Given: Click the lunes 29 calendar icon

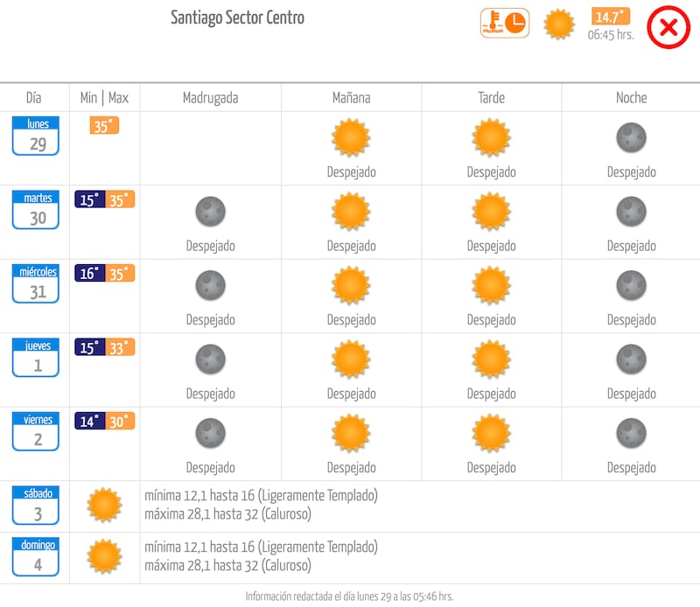Looking at the screenshot, I should [x=36, y=136].
